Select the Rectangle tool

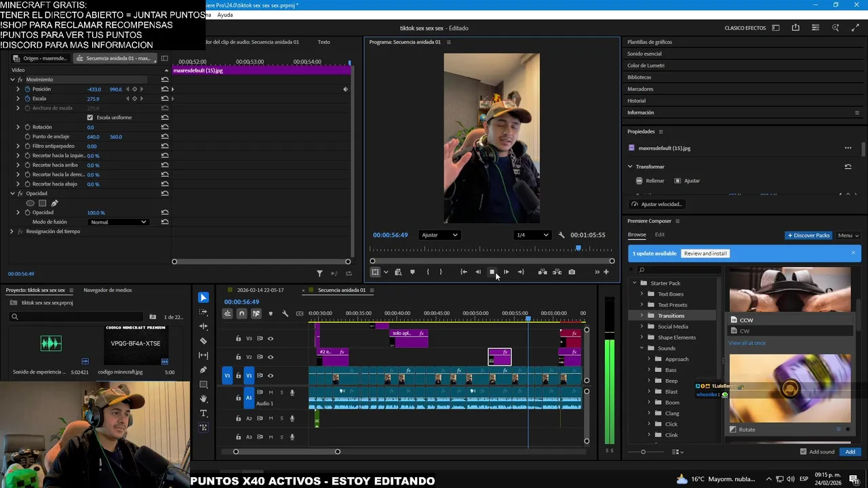(203, 384)
